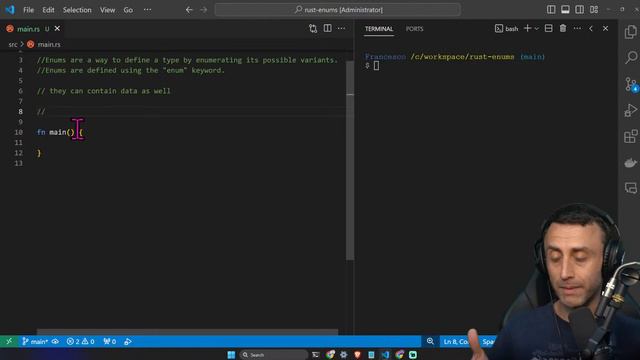
Task: Open the Customize Layout button
Action: [x=594, y=9]
